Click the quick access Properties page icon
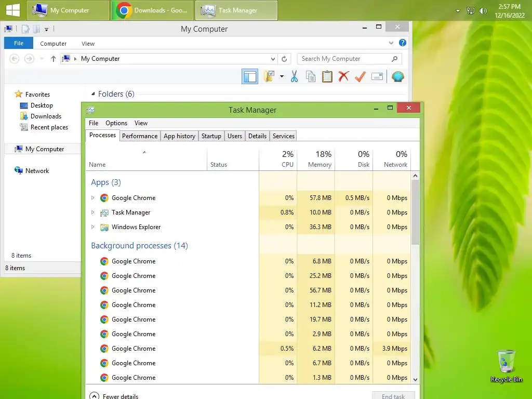This screenshot has height=399, width=532. pyautogui.click(x=25, y=29)
